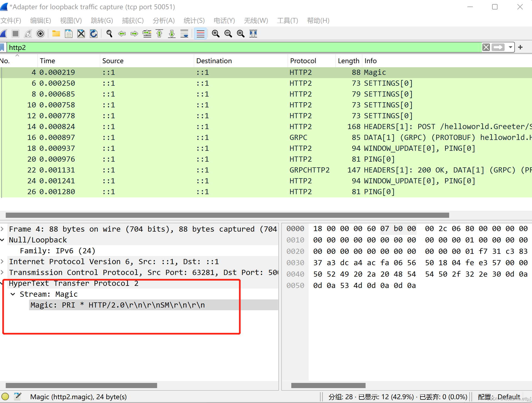Image resolution: width=532 pixels, height=403 pixels.
Task: Open the 统计(S) menu
Action: 194,21
